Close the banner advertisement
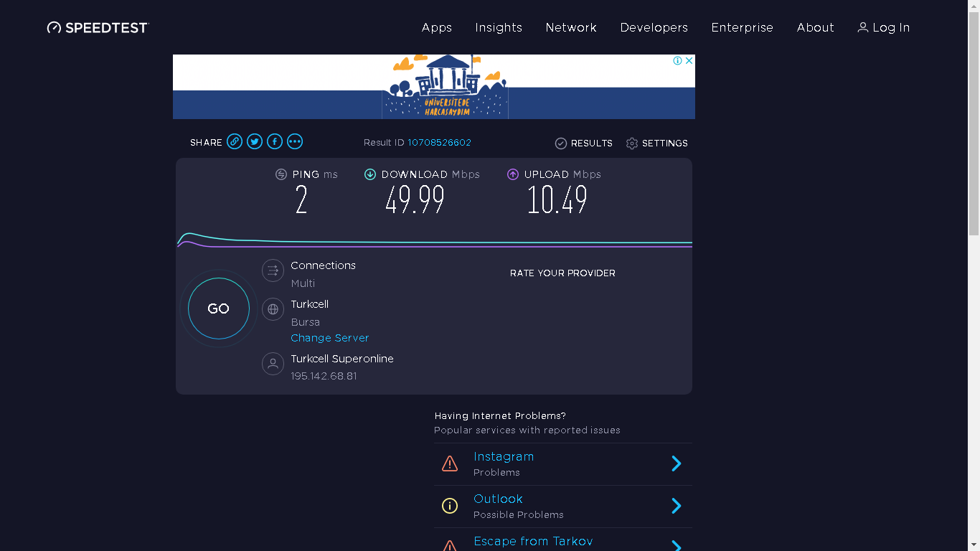The height and width of the screenshot is (551, 980). click(689, 61)
